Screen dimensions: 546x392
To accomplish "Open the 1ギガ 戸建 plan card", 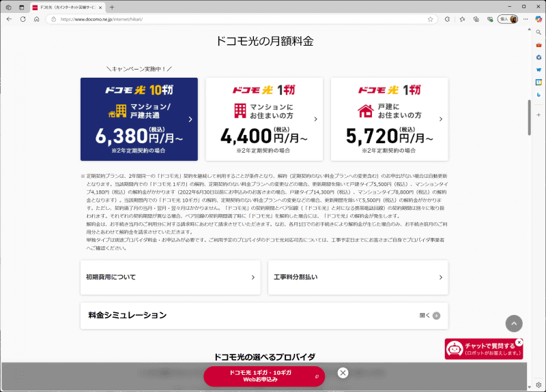I will [390, 119].
